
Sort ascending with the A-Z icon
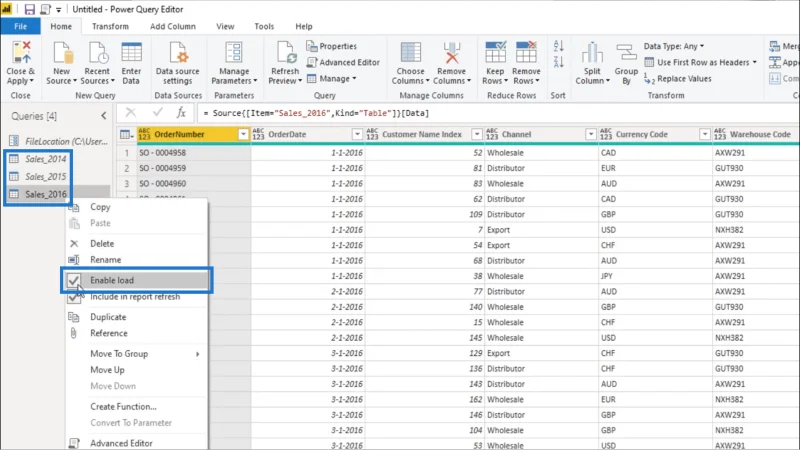pos(559,46)
